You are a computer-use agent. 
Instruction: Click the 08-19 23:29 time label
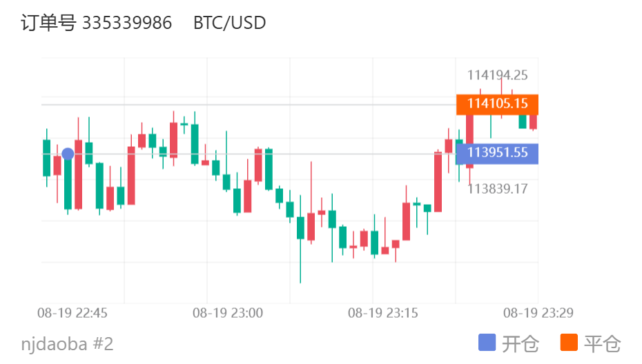[538, 313]
